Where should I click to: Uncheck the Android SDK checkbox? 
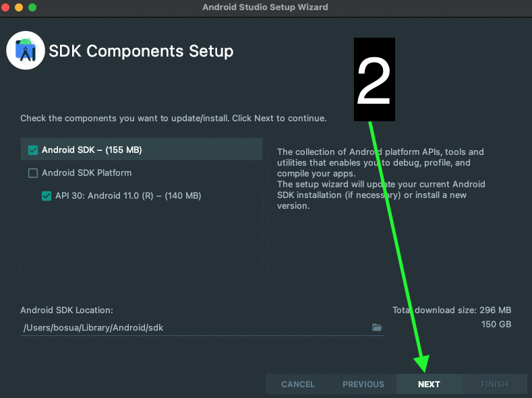(33, 150)
